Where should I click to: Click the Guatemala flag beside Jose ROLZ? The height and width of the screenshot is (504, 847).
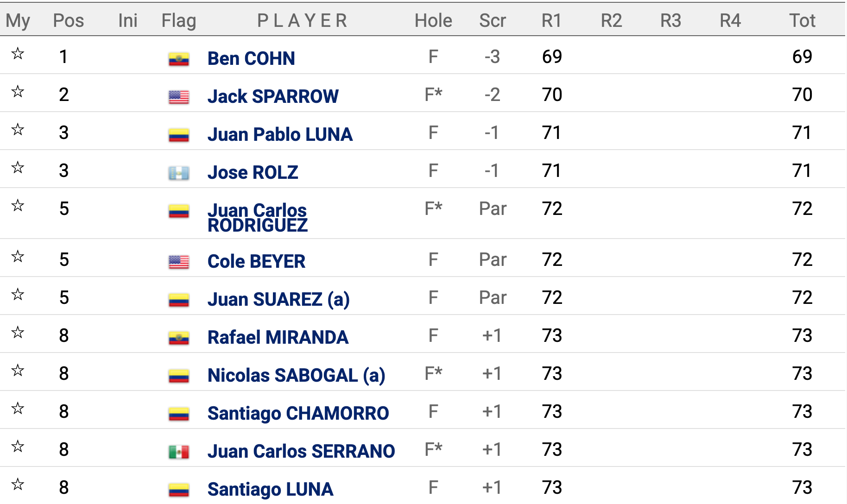click(178, 173)
